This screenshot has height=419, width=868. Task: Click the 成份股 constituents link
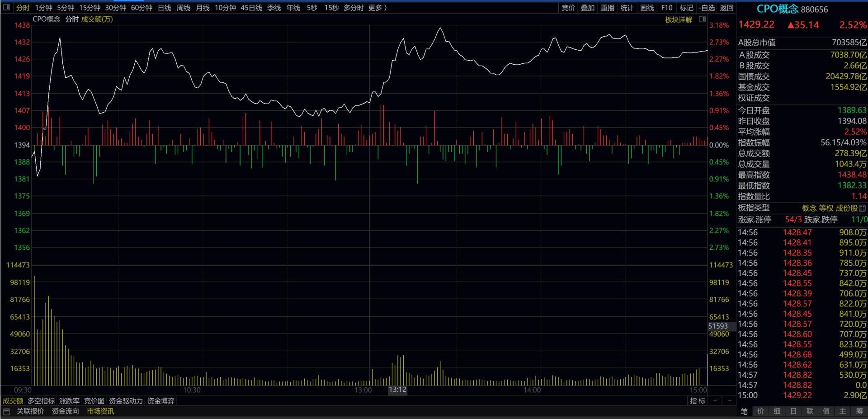tap(847, 208)
